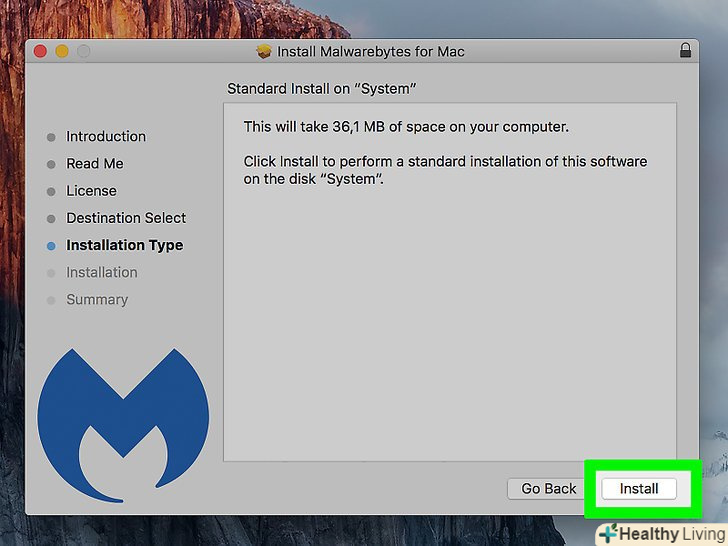Screen dimensions: 728x546
Task: Click the dimmed Summary step
Action: tap(97, 299)
